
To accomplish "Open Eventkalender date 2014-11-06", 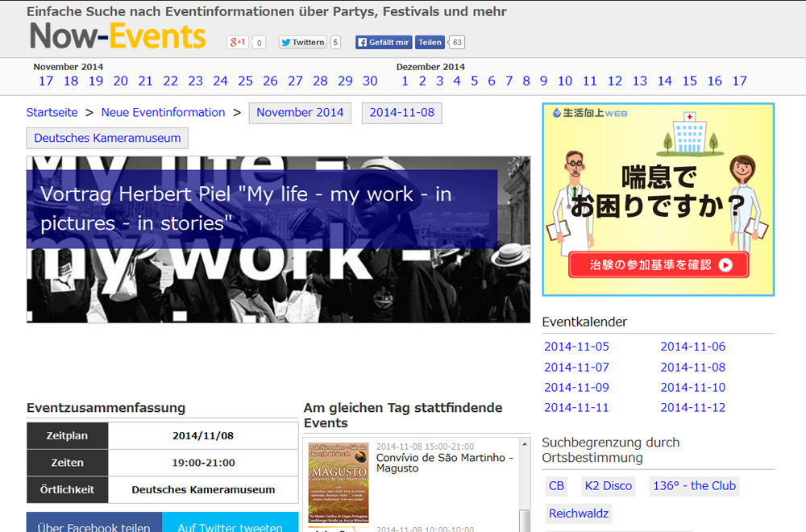I will 693,347.
